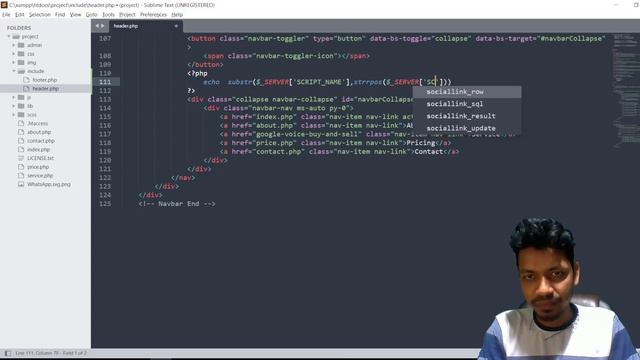Close the header.php tab via its unsaved dot

pyautogui.click(x=176, y=26)
